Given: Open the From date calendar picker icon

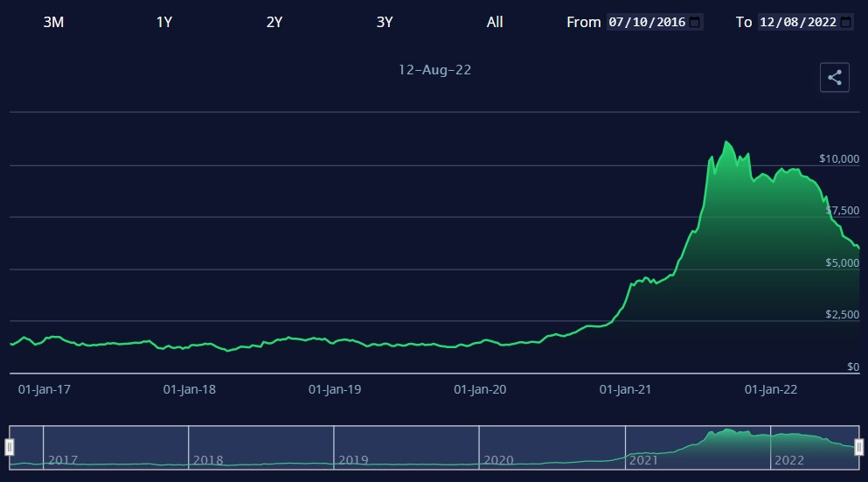Looking at the screenshot, I should [695, 22].
